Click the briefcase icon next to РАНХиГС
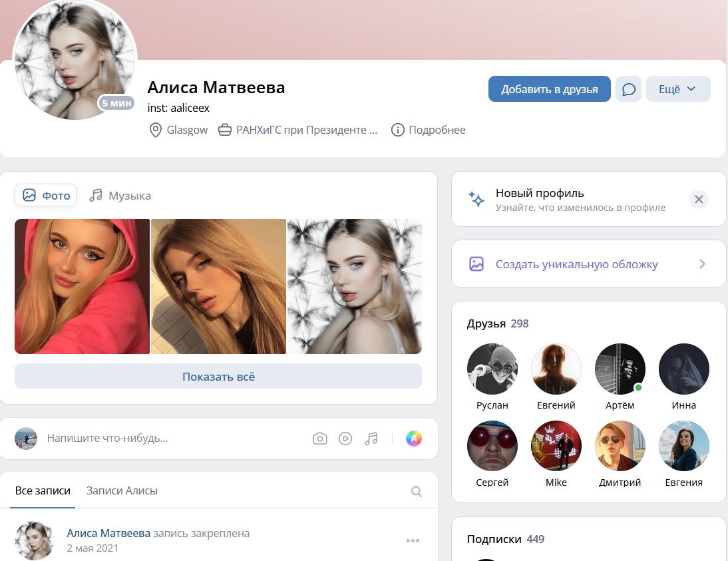 pyautogui.click(x=225, y=130)
